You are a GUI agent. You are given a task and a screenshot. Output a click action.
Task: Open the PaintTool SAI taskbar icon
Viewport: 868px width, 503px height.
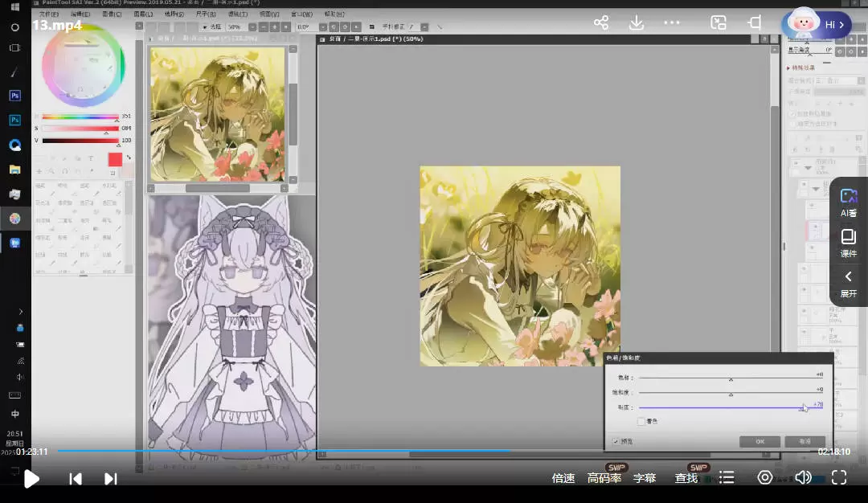pyautogui.click(x=15, y=219)
